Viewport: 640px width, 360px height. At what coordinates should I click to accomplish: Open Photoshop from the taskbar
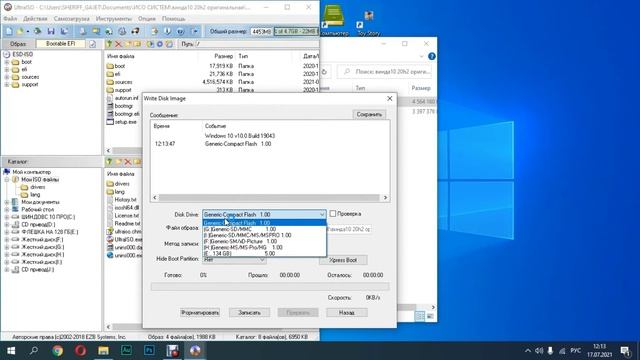point(149,351)
